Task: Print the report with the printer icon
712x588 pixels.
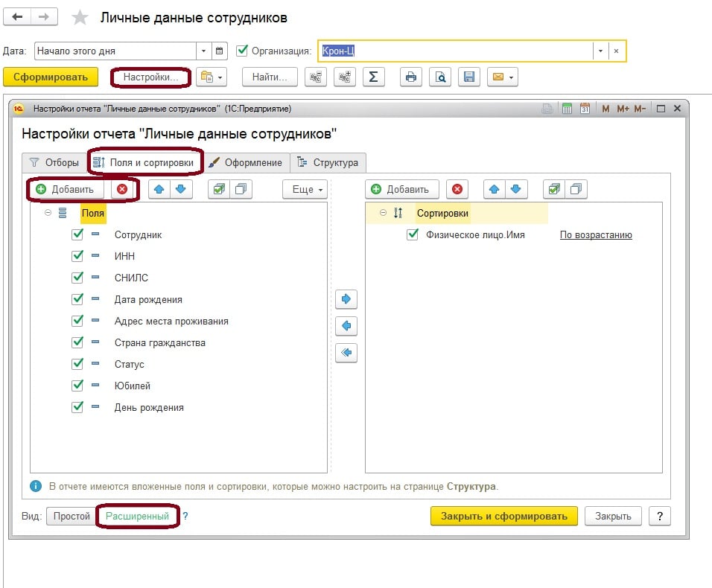Action: coord(411,77)
